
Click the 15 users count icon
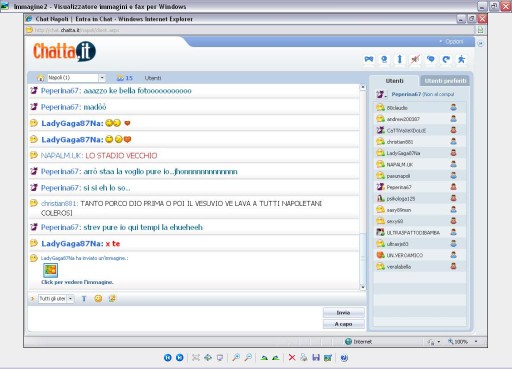[125, 78]
